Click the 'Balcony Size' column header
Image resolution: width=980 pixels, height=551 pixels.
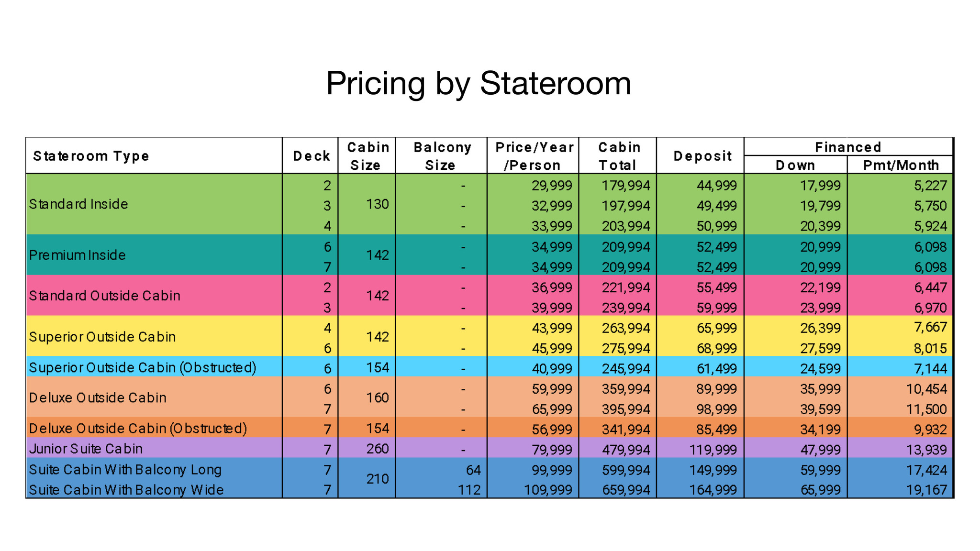[x=442, y=156]
